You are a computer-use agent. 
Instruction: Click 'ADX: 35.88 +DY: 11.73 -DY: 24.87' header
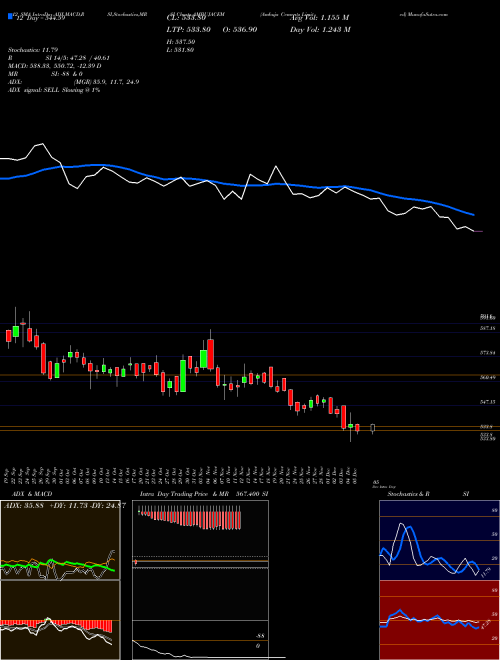click(63, 506)
